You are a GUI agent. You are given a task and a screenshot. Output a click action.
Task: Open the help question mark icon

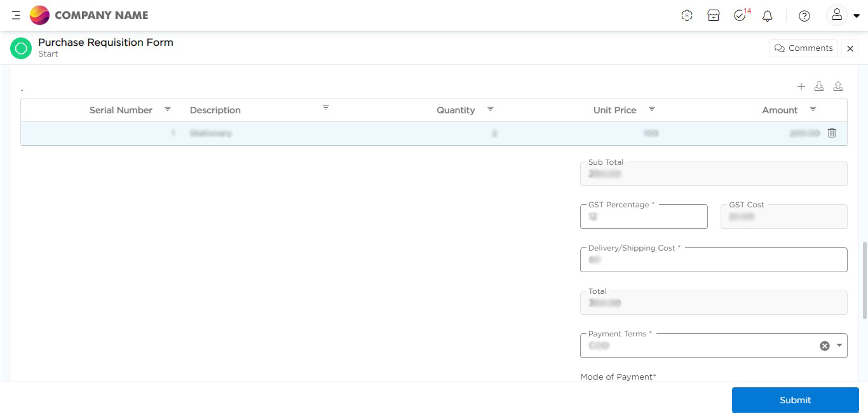804,16
